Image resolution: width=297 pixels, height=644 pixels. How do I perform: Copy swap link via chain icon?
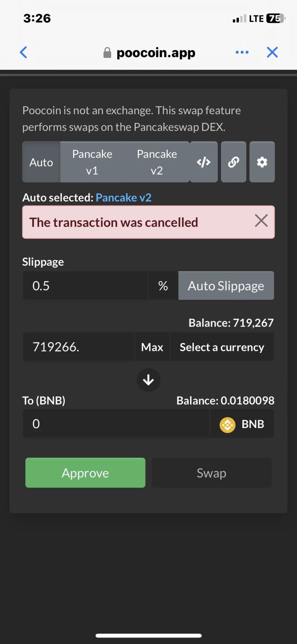coord(234,162)
